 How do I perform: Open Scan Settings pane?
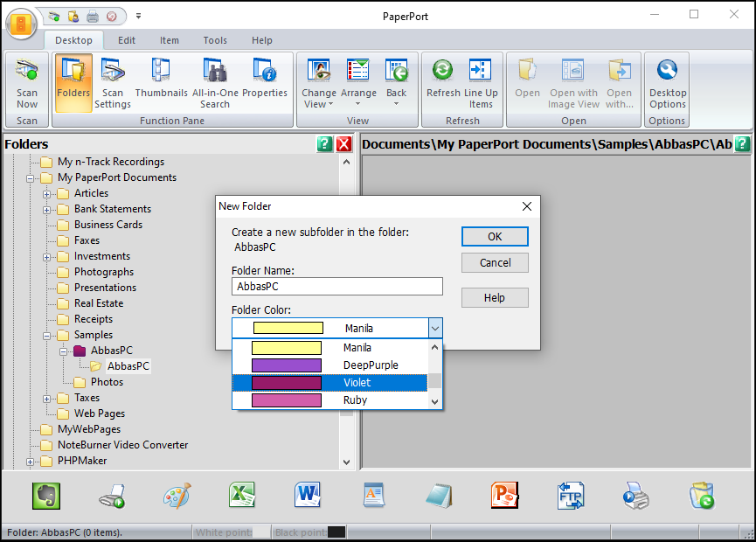tap(113, 83)
